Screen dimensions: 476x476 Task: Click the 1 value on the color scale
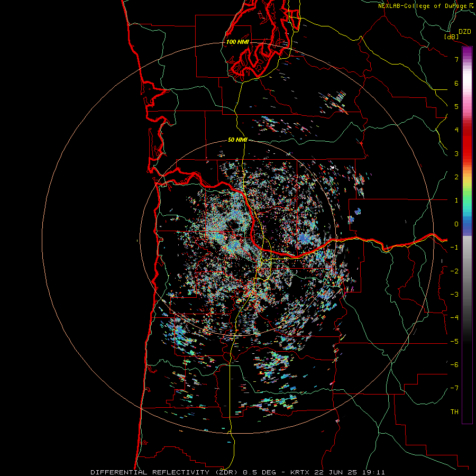pos(456,200)
